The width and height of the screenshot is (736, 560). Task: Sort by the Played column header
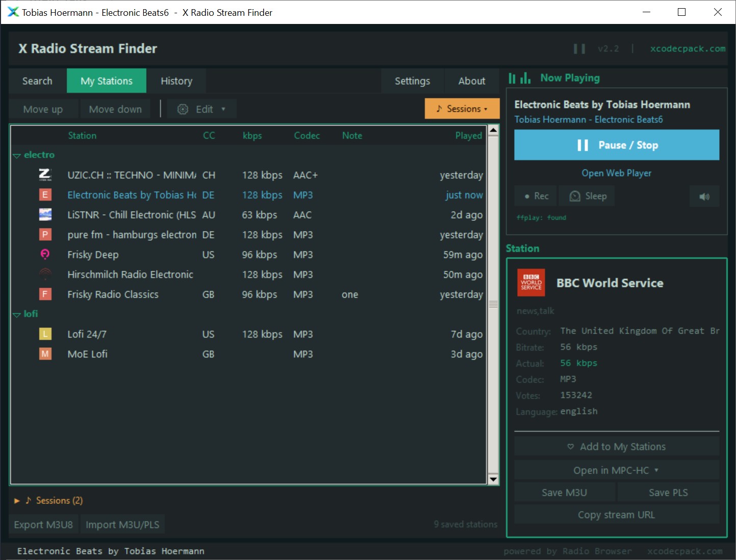point(469,136)
